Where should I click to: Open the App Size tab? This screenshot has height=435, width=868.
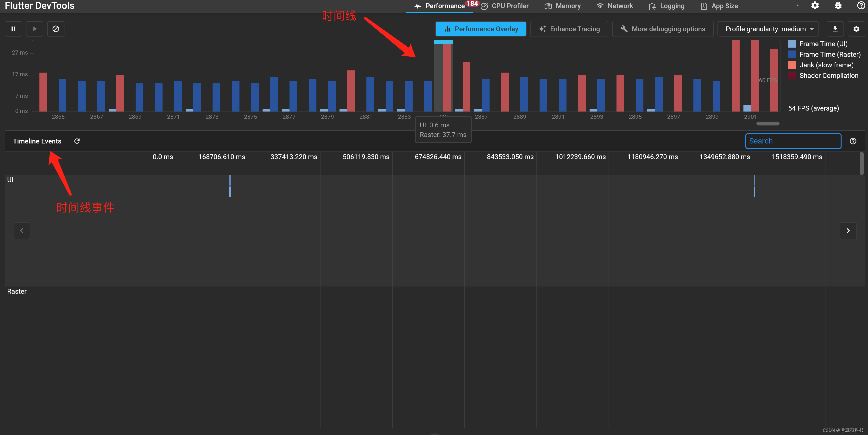point(719,6)
